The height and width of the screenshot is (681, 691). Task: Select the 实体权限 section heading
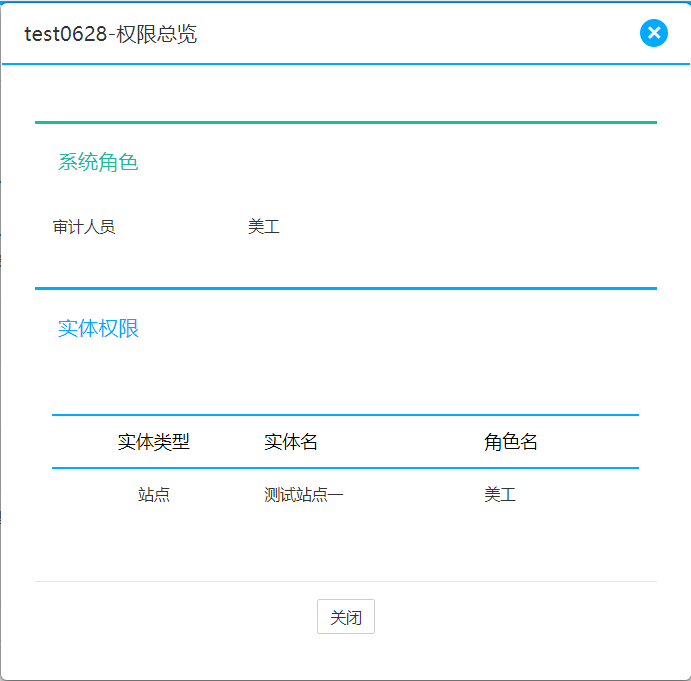98,328
